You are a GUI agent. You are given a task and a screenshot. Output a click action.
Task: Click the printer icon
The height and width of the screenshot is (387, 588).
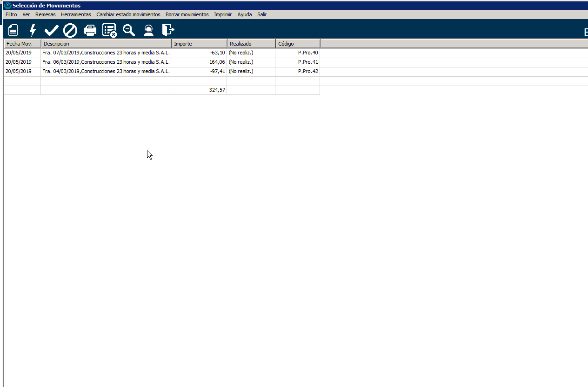[90, 31]
